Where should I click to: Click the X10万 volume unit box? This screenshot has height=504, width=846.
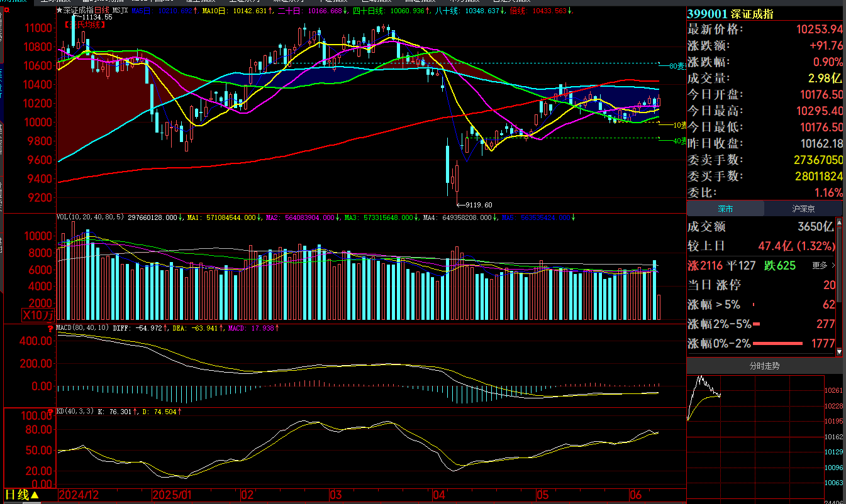(x=38, y=315)
